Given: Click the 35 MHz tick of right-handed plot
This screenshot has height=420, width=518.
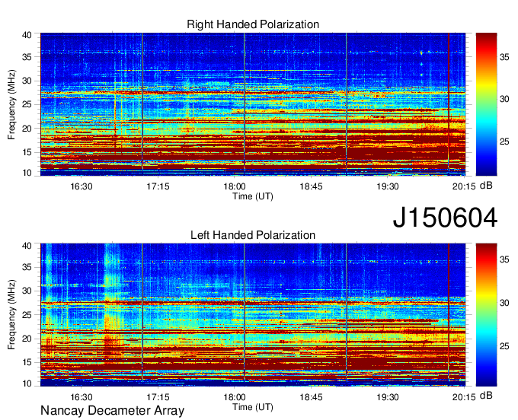Looking at the screenshot, I should click(x=27, y=57).
